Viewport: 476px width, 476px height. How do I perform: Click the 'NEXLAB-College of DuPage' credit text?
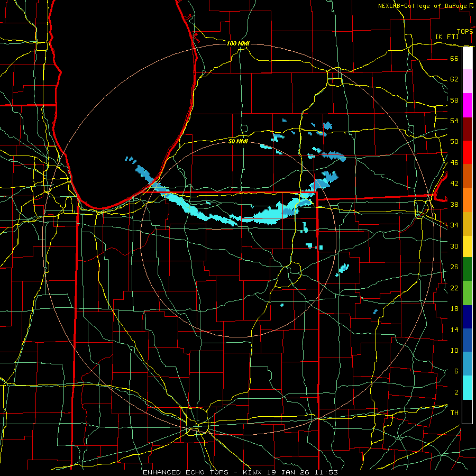(x=423, y=6)
